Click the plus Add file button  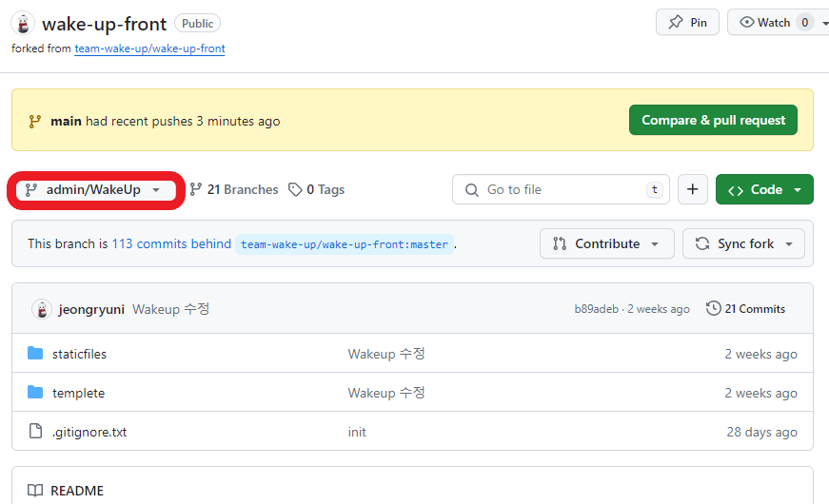pos(693,189)
